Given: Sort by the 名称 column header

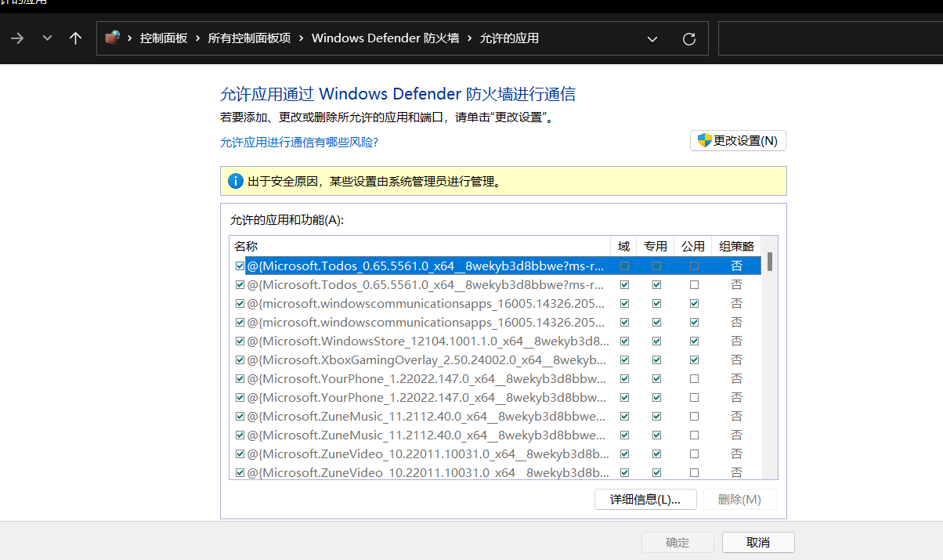Looking at the screenshot, I should click(420, 246).
